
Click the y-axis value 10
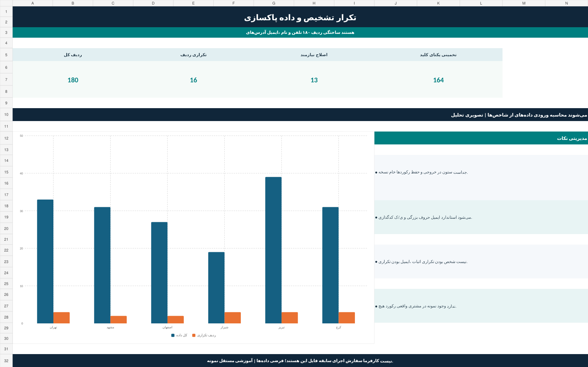tap(21, 286)
